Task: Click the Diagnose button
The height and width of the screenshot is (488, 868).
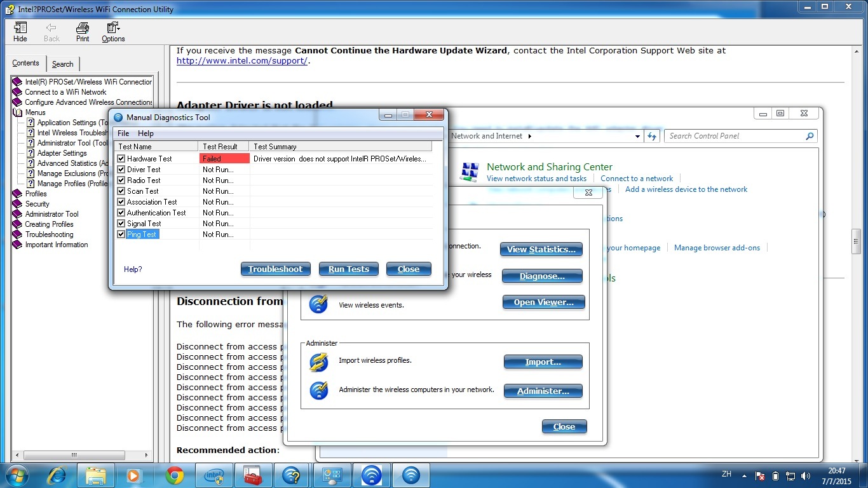Action: coord(542,276)
